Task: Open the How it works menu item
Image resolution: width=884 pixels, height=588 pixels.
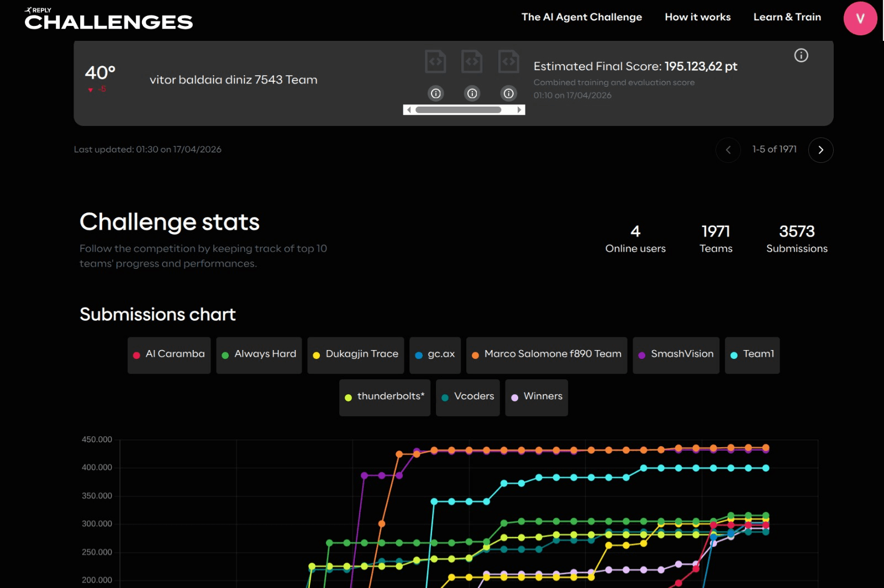Action: tap(698, 17)
